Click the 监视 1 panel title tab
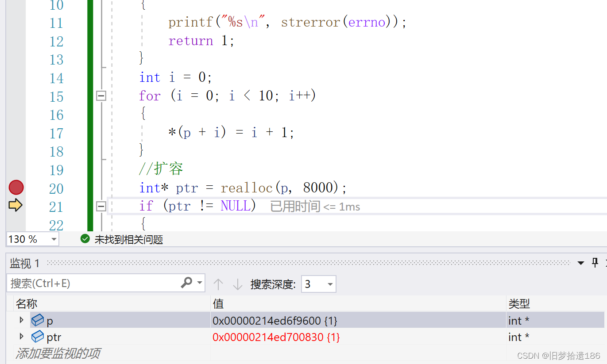 click(25, 264)
